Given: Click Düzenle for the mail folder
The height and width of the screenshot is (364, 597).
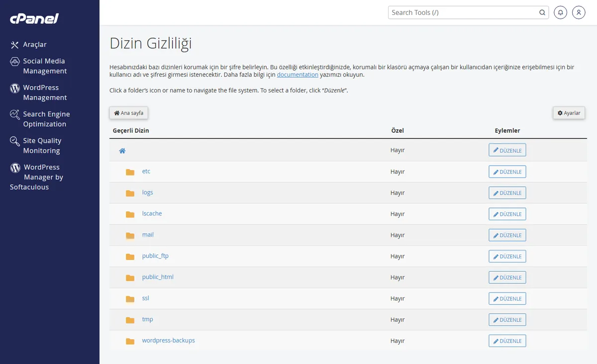Looking at the screenshot, I should 507,235.
